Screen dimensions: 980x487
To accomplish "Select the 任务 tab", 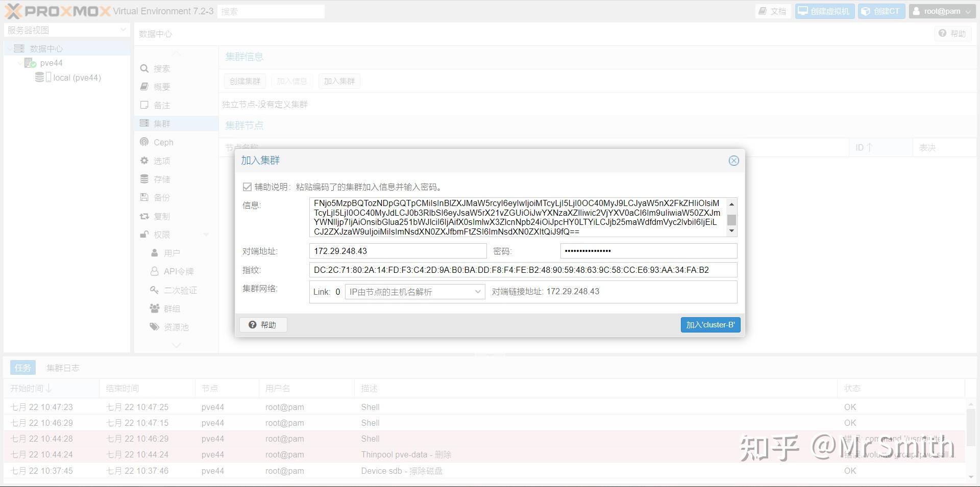I will 22,367.
